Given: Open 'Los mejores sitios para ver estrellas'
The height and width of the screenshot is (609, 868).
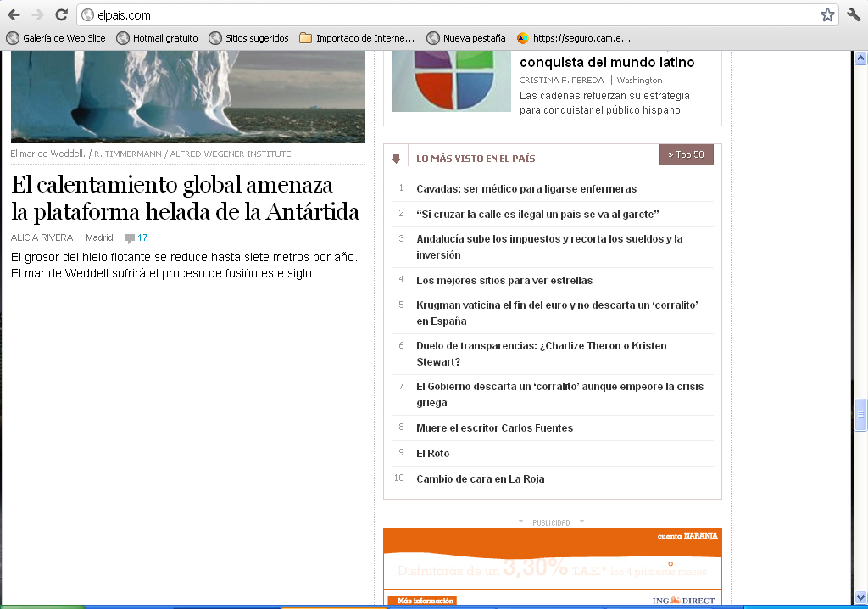Looking at the screenshot, I should (x=504, y=281).
